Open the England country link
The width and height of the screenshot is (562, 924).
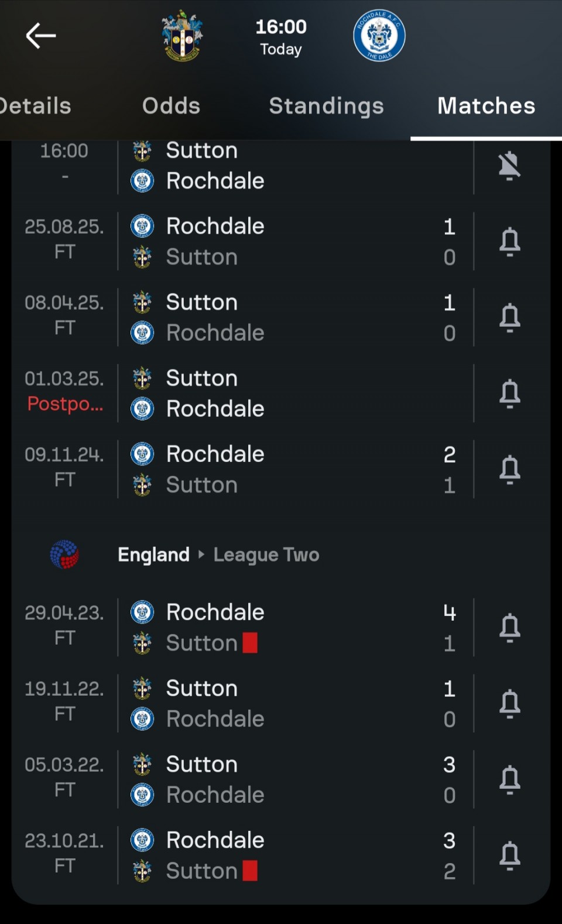click(153, 555)
